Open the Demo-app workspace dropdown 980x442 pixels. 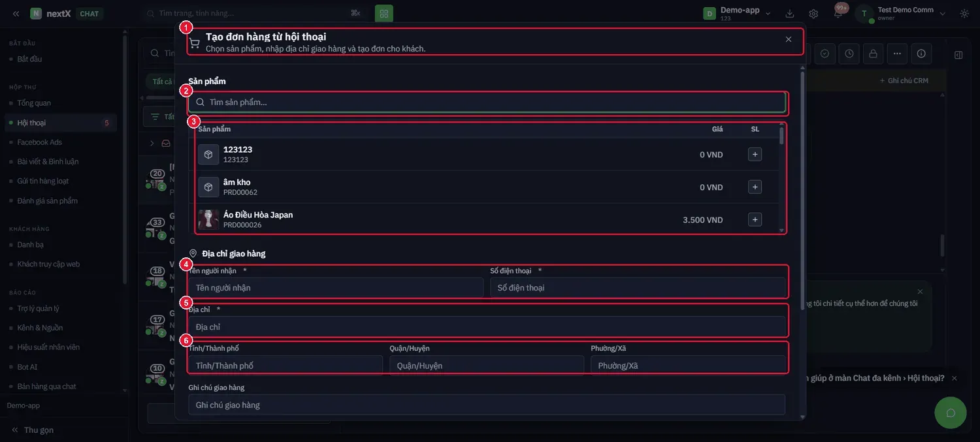[737, 13]
